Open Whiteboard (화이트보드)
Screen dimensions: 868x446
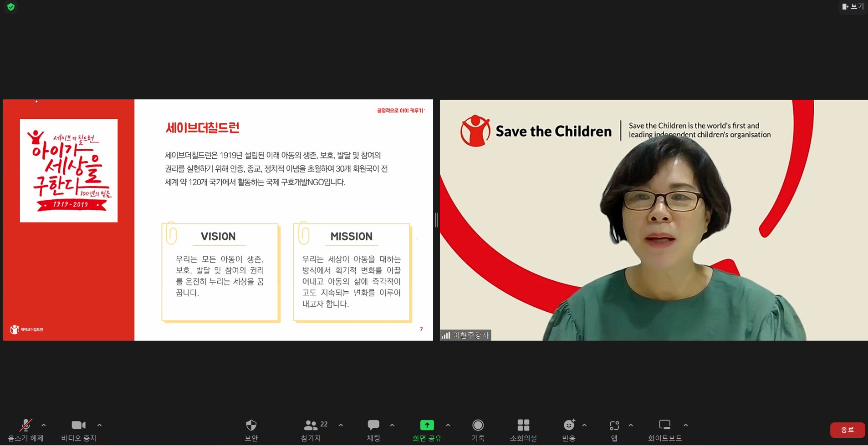tap(665, 430)
